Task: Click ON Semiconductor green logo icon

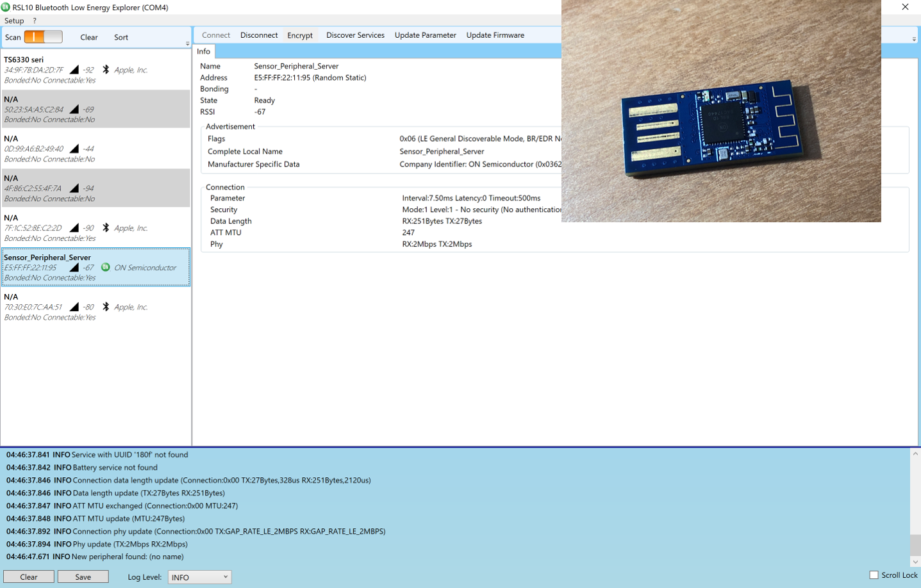Action: 106,267
